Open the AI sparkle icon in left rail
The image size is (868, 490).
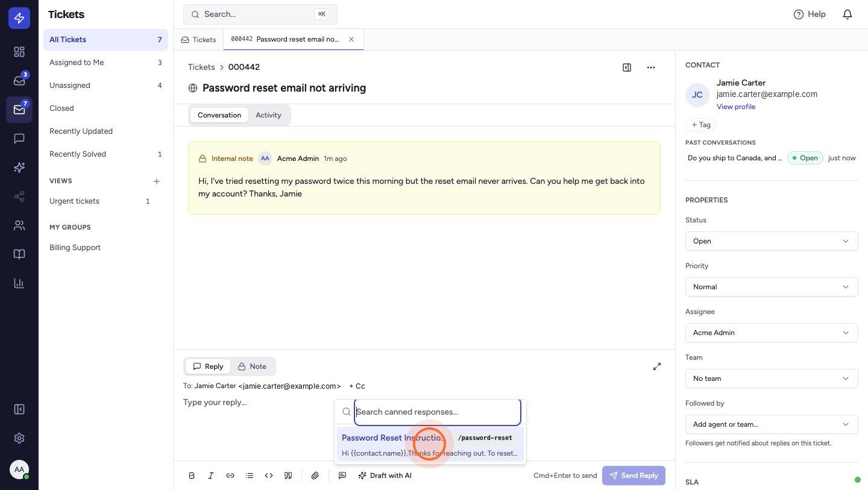click(x=19, y=168)
